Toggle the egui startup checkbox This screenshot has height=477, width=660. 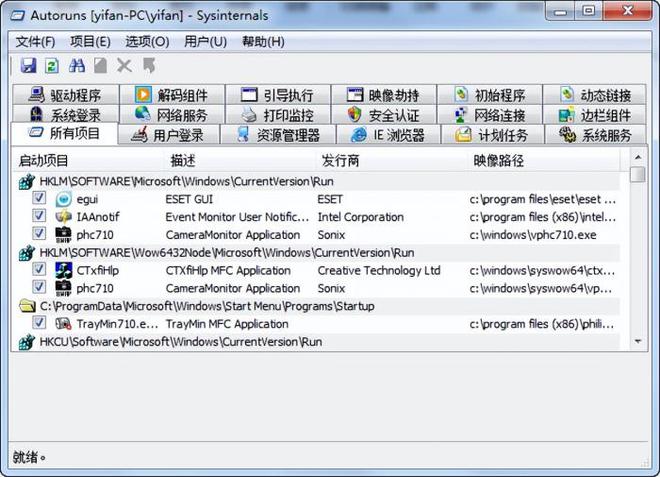coord(39,198)
